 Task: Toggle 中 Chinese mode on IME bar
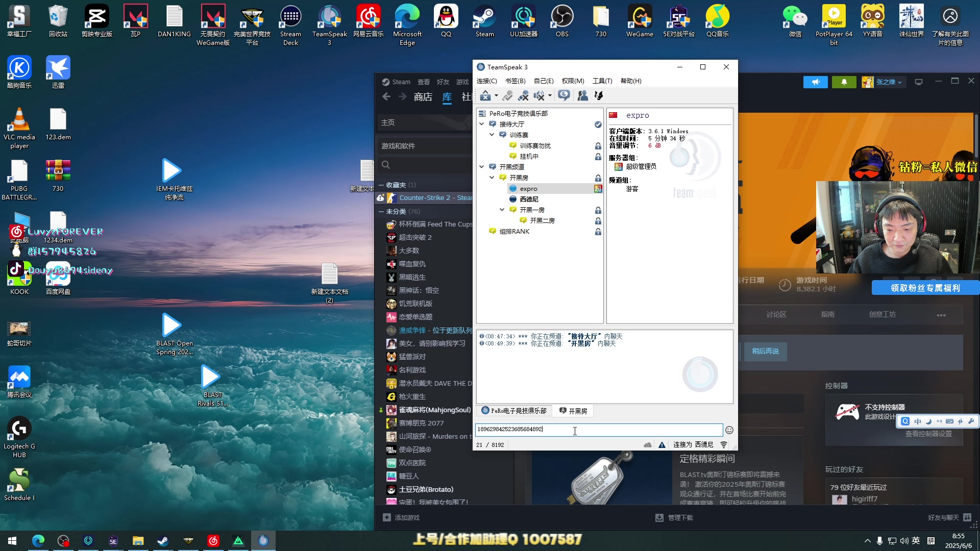(x=918, y=421)
